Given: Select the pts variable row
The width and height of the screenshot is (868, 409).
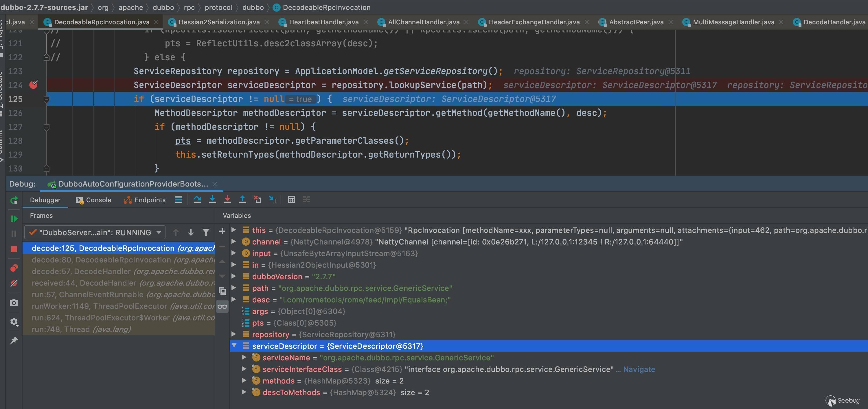Looking at the screenshot, I should (549, 323).
